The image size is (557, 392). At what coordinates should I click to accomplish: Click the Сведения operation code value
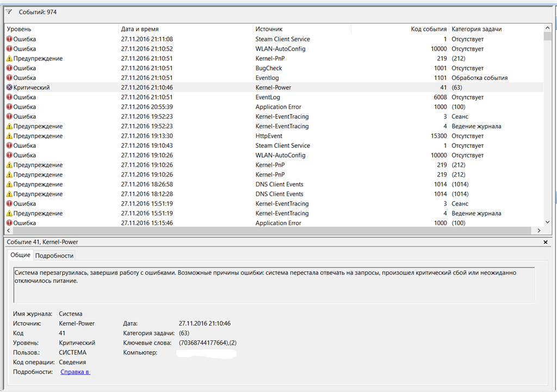tap(72, 362)
